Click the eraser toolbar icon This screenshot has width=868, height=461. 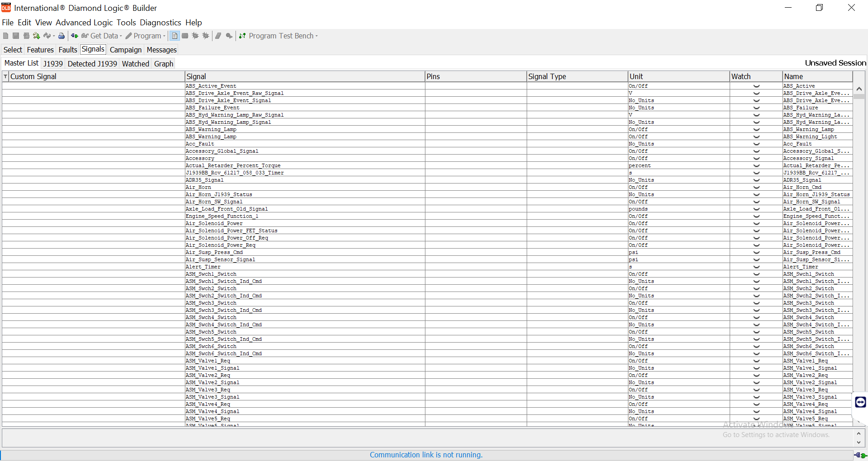(x=218, y=36)
